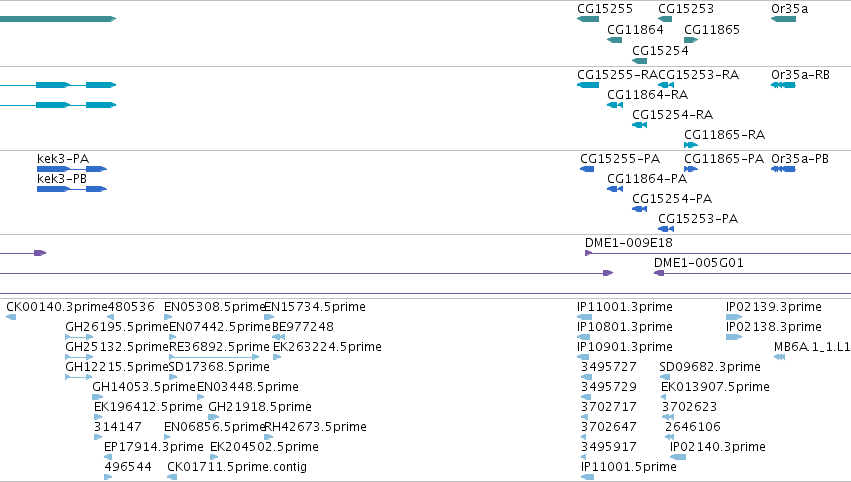Choose the CG15254 gene label
This screenshot has width=851, height=482.
[x=661, y=50]
